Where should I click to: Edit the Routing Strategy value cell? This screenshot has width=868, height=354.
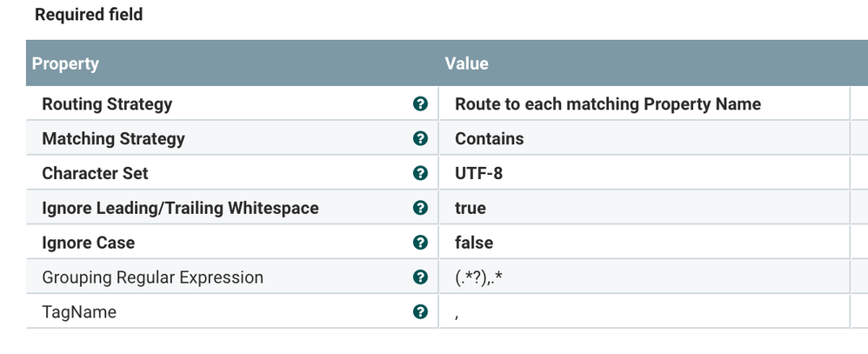coord(607,104)
